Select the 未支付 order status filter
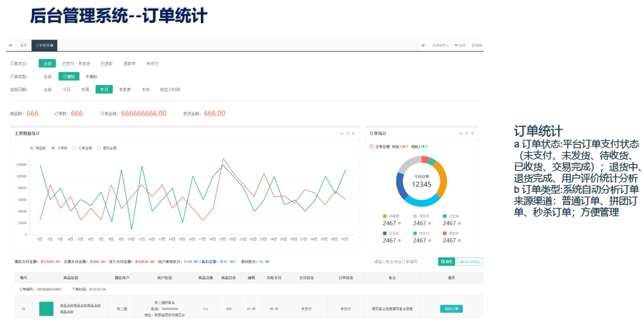 coord(151,63)
